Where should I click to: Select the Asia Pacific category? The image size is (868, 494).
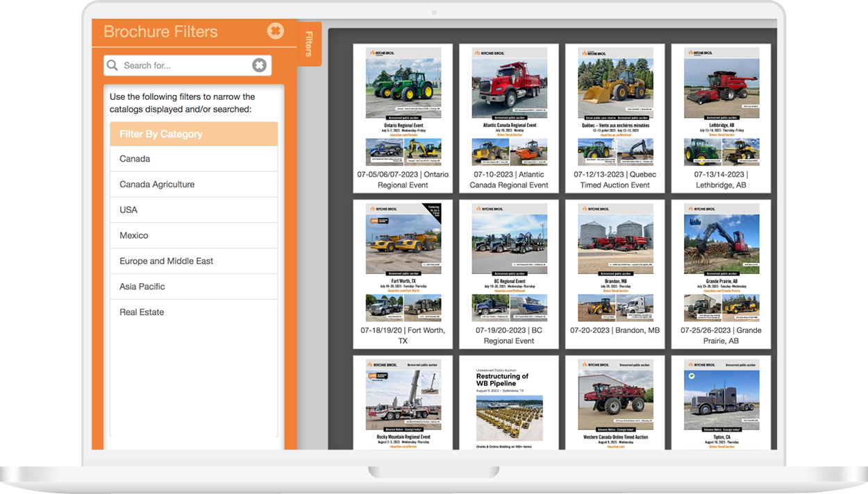(x=194, y=287)
